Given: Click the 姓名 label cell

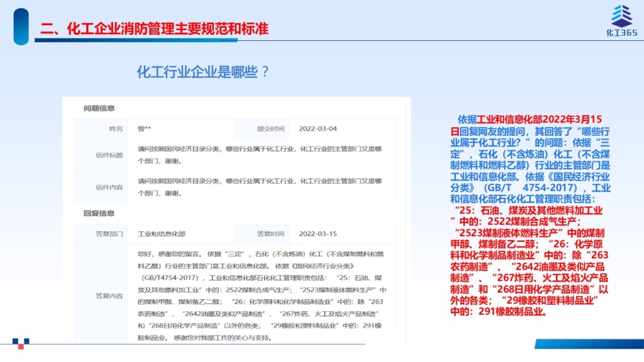Looking at the screenshot, I should (101, 129).
